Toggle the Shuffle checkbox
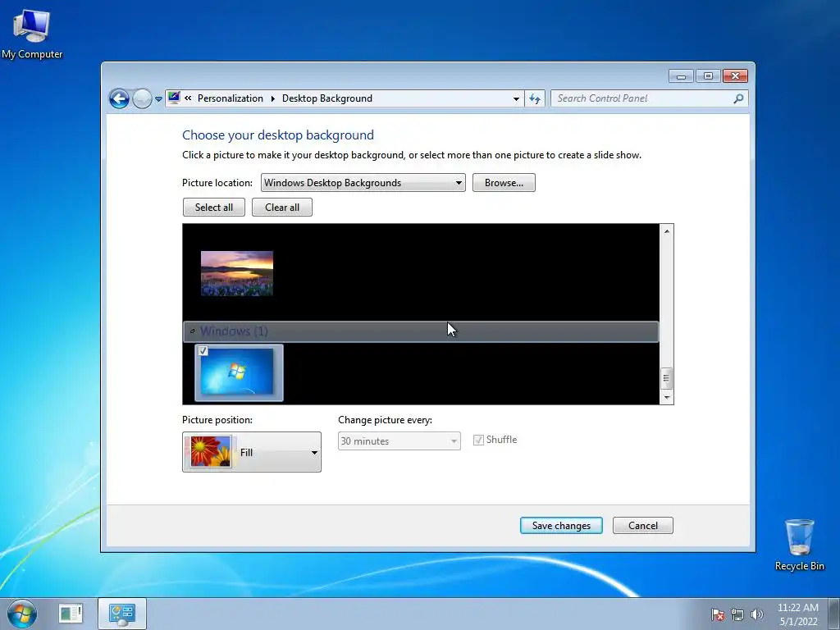 pyautogui.click(x=478, y=441)
